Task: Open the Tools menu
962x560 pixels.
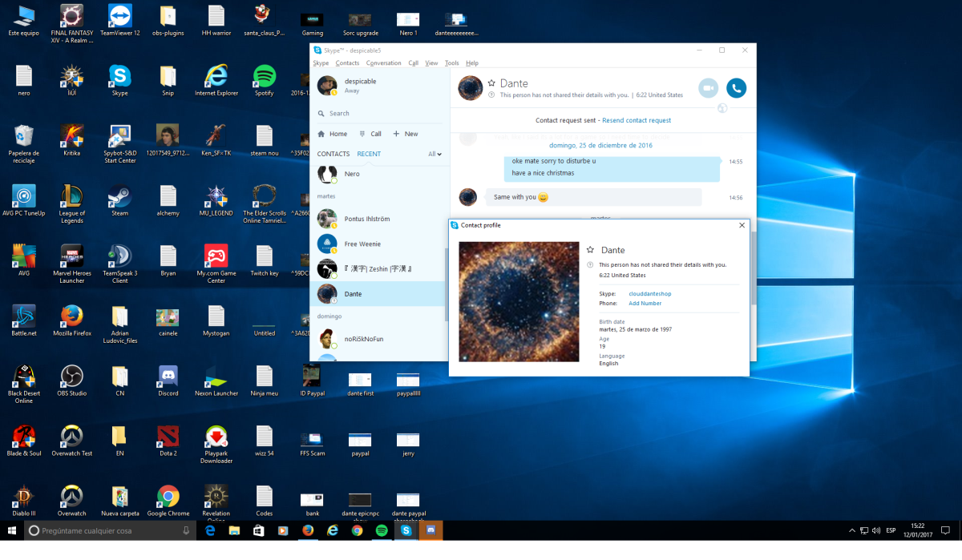Action: point(452,63)
